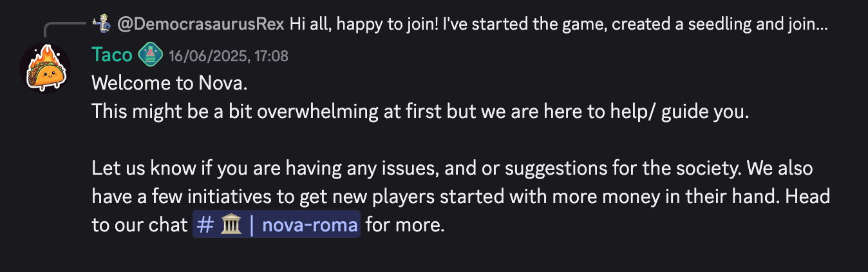Click the classical building emoji in channel mention
Screen dimensions: 868x272
[230, 226]
